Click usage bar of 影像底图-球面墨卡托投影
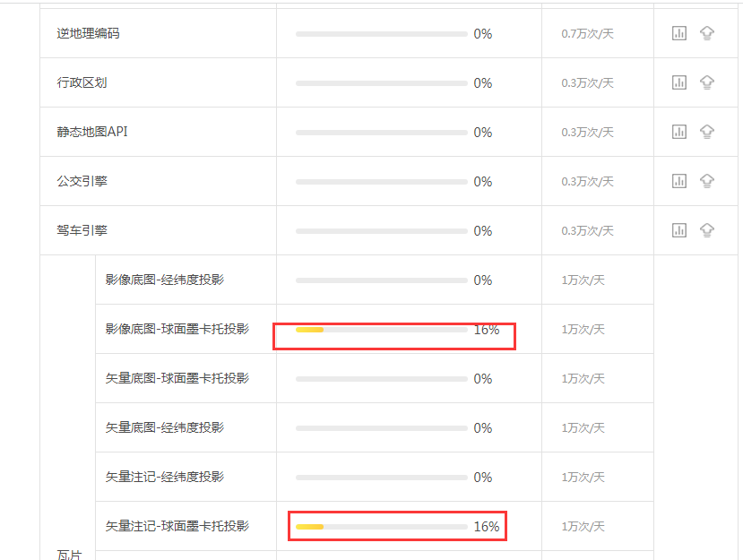The image size is (743, 560). (382, 330)
